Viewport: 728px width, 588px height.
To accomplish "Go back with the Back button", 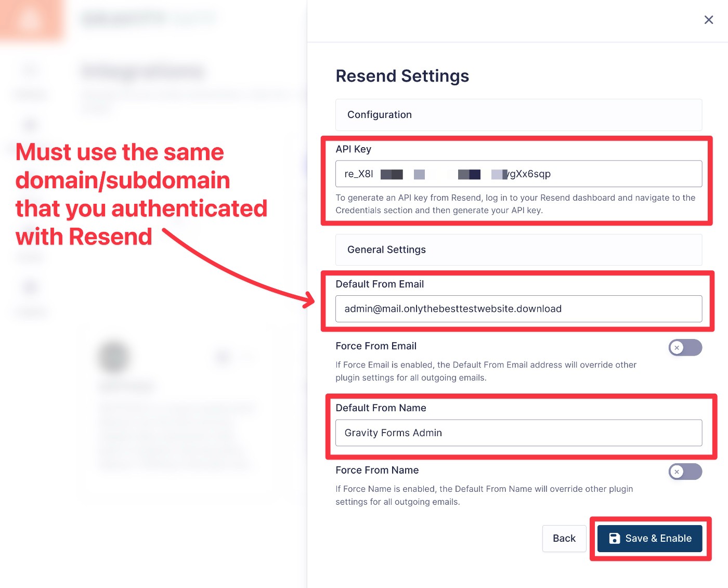I will (564, 539).
